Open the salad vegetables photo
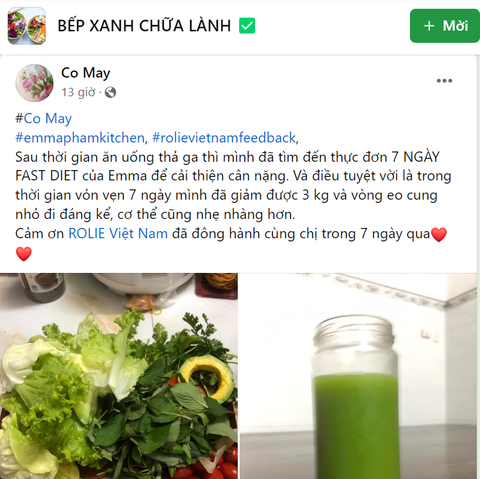480x479 pixels. [x=119, y=376]
